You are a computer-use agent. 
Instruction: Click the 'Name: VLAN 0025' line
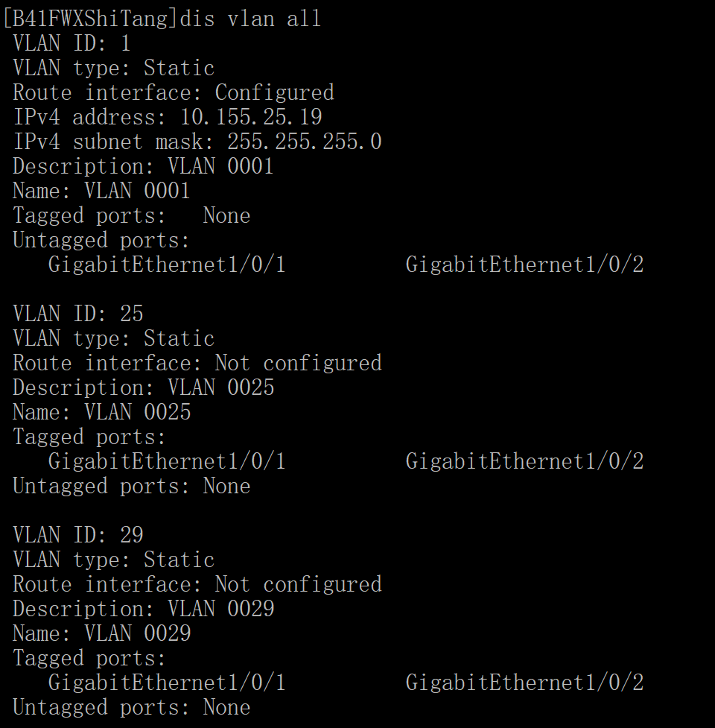pyautogui.click(x=101, y=412)
